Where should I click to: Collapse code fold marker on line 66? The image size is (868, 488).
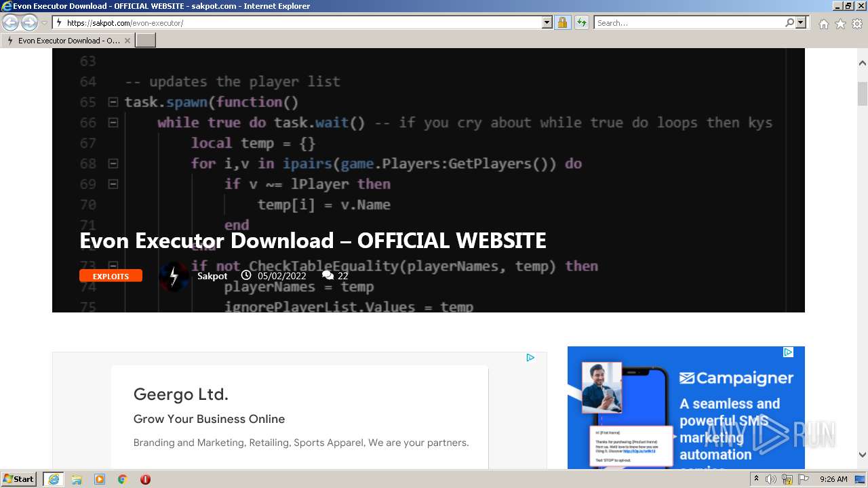click(x=113, y=123)
